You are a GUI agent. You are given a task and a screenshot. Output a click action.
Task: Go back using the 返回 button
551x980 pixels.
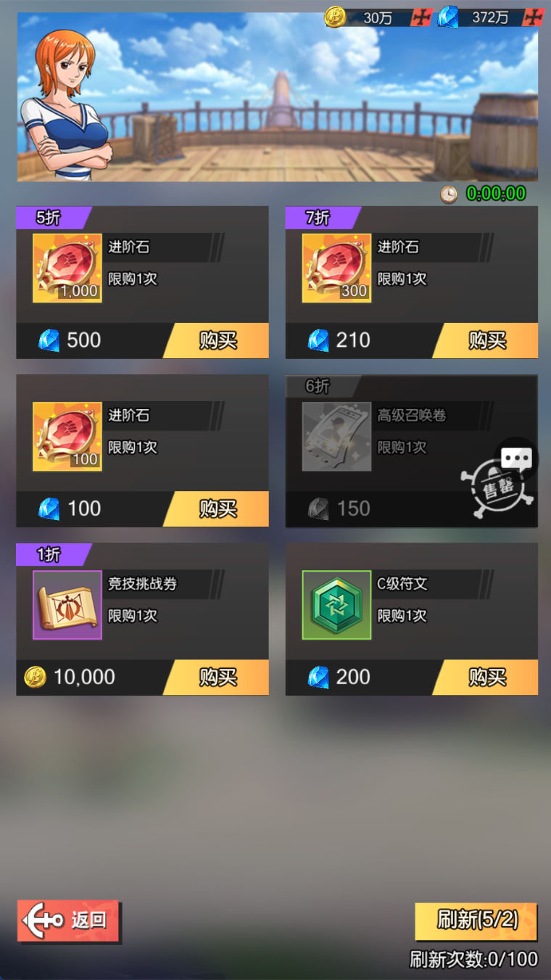coord(68,921)
